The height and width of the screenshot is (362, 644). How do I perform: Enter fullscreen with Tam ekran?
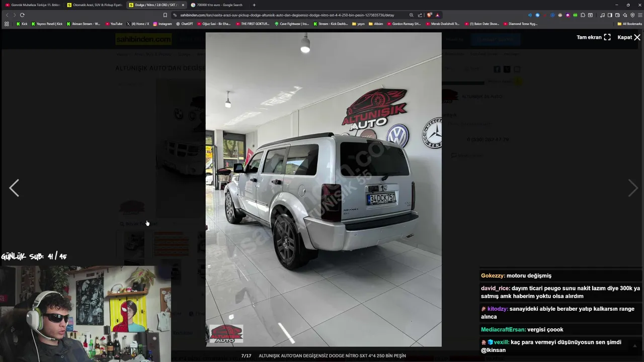[594, 37]
